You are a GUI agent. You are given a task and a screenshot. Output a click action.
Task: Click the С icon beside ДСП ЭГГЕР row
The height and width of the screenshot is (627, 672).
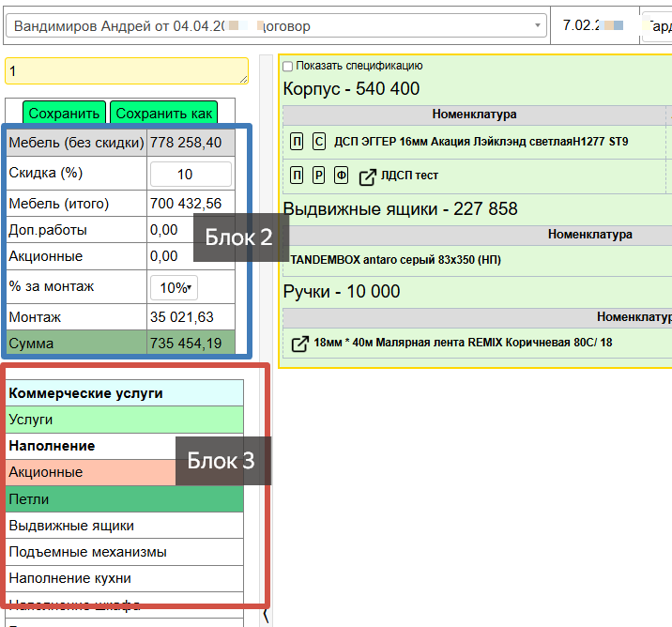coord(319,142)
